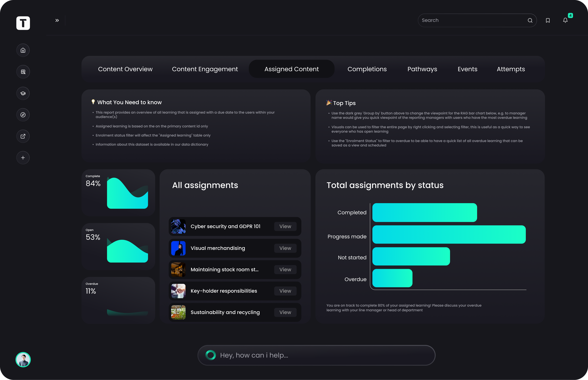Open the Completions tab

pyautogui.click(x=367, y=69)
